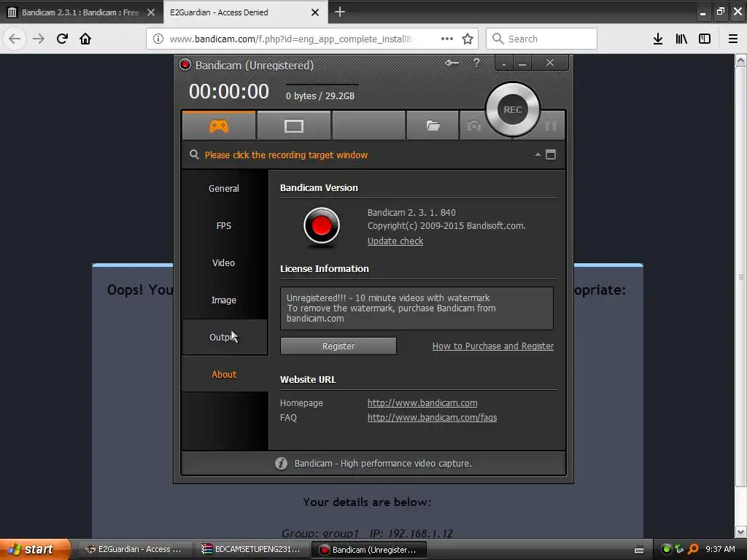This screenshot has height=560, width=747.
Task: Start recording with the REC button
Action: pyautogui.click(x=513, y=109)
